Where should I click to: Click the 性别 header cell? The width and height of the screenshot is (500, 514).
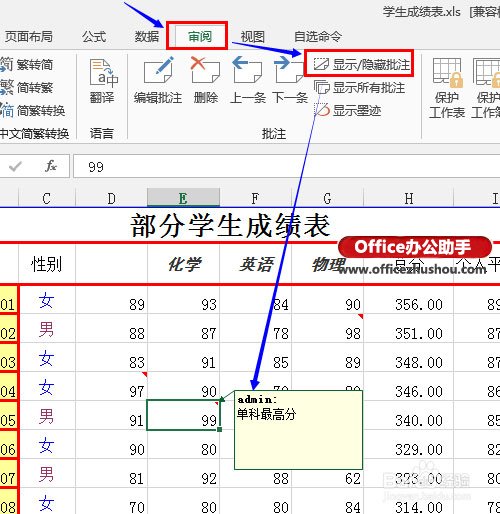(47, 264)
